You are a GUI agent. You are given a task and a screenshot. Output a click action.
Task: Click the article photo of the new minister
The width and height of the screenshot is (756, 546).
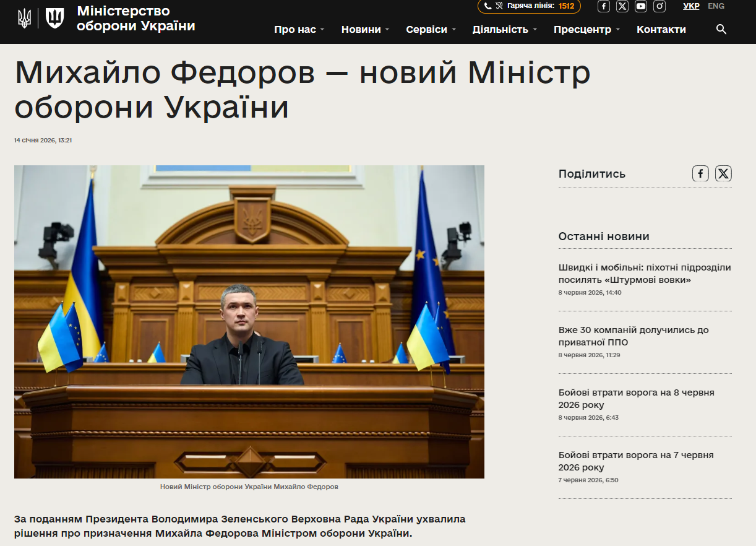(249, 322)
